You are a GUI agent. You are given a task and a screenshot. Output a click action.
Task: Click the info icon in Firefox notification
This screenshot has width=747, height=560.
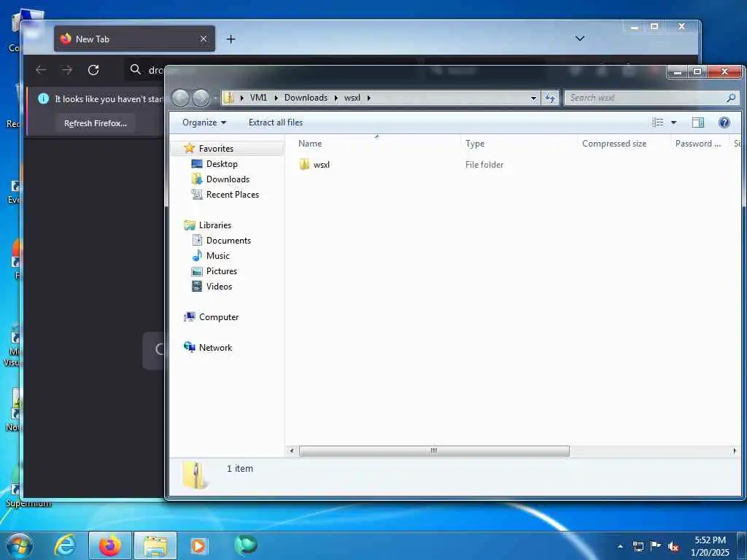click(43, 98)
